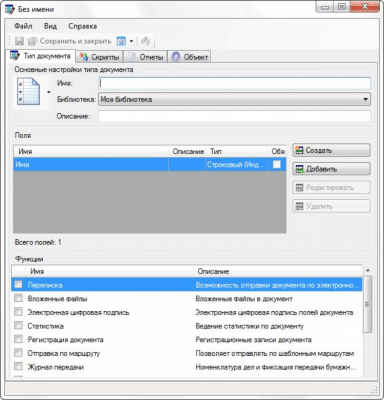Open the Вид menu
The image size is (384, 400).
pyautogui.click(x=50, y=26)
